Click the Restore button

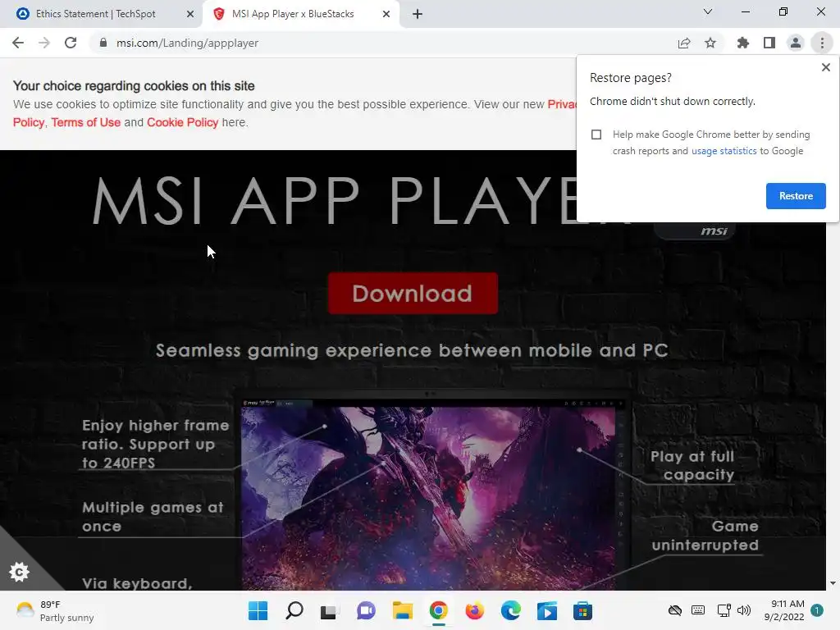796,196
